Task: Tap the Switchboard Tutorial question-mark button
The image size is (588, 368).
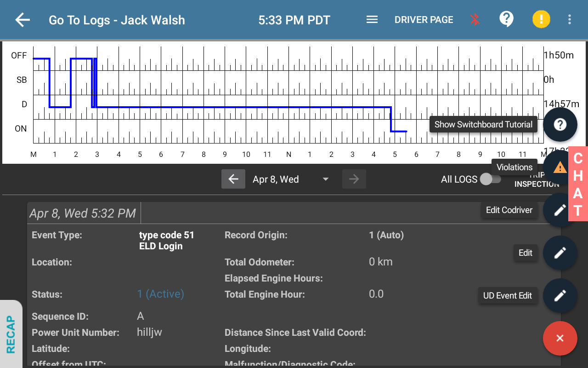Action: [x=560, y=125]
